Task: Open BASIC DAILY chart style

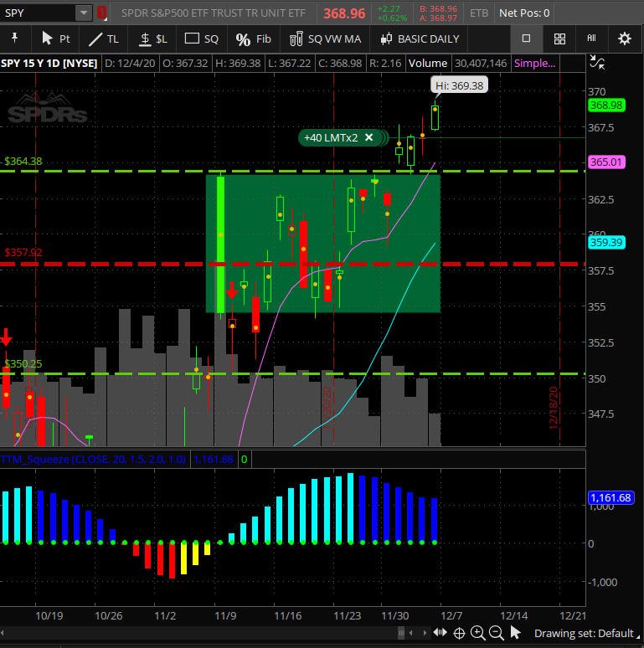Action: tap(420, 39)
